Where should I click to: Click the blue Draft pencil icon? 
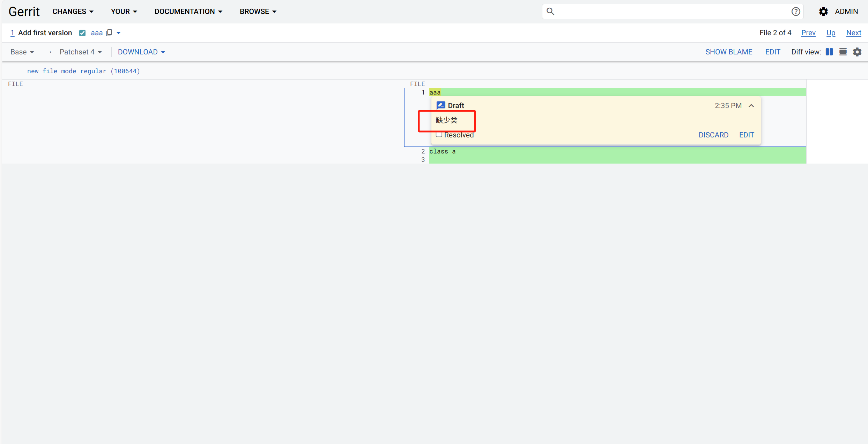[440, 105]
